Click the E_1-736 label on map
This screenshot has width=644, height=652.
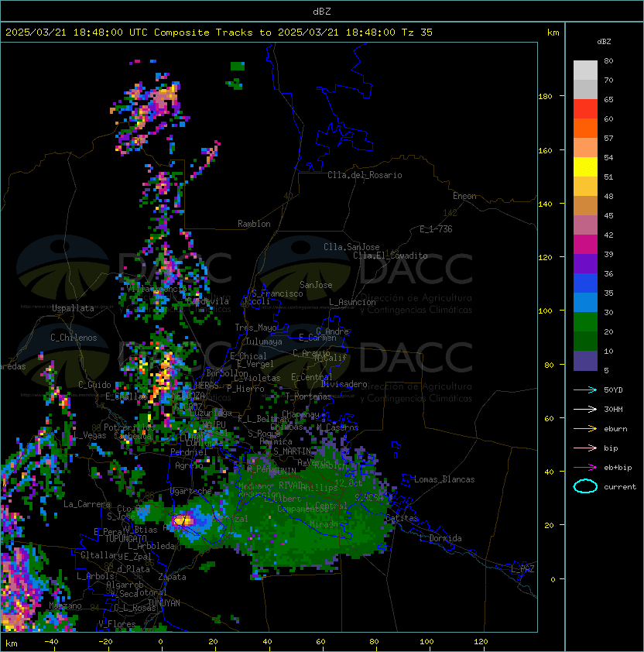(x=436, y=229)
